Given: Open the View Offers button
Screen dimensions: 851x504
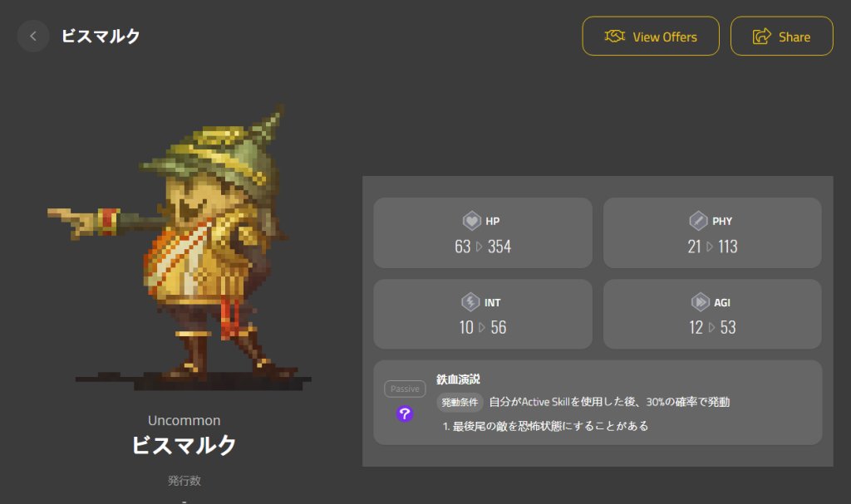Looking at the screenshot, I should coord(651,37).
